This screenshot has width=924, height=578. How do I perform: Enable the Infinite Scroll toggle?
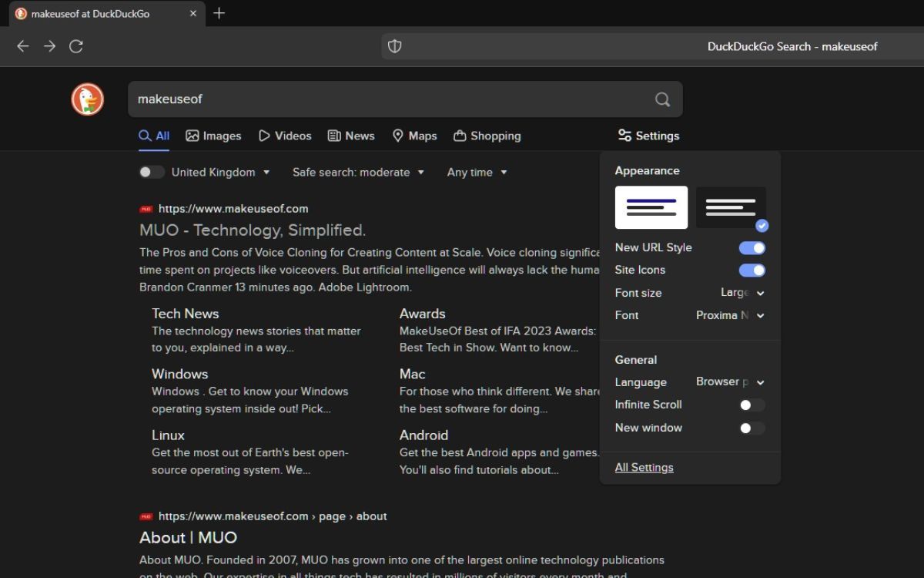752,405
